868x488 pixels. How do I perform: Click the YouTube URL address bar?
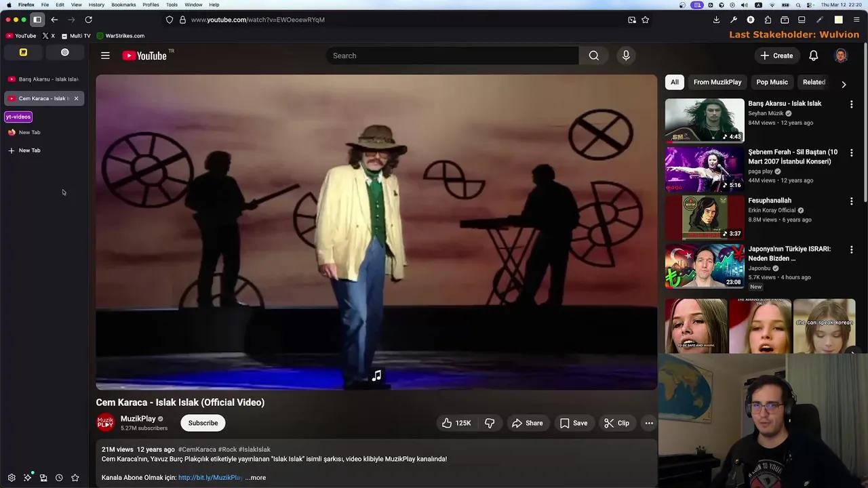[x=407, y=20]
